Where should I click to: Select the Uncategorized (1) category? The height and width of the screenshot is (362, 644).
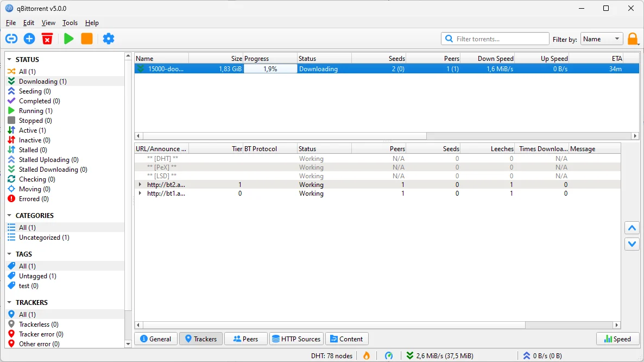coord(65,238)
